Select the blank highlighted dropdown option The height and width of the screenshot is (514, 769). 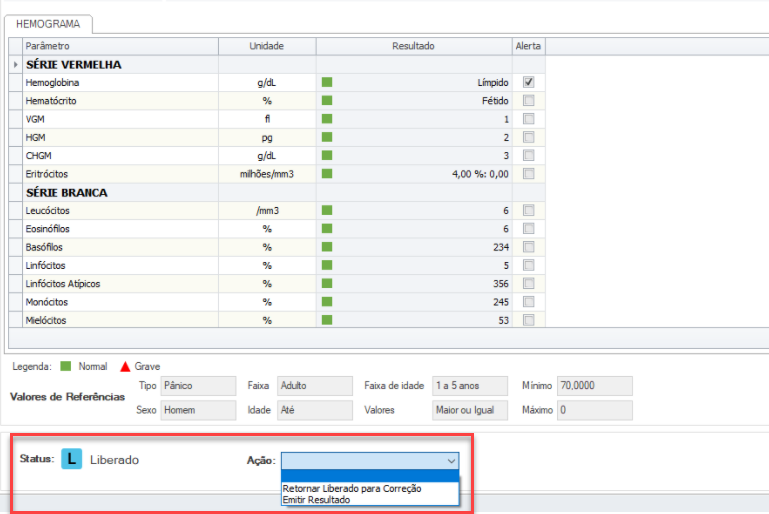click(370, 476)
